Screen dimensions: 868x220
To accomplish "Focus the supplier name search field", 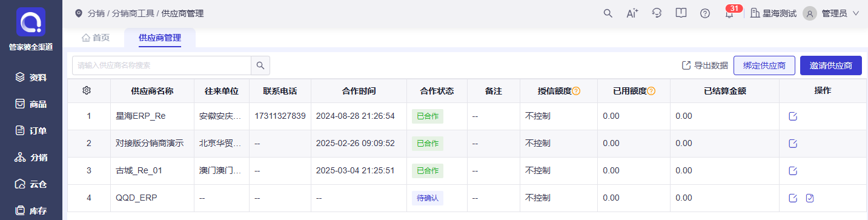I will pos(162,65).
